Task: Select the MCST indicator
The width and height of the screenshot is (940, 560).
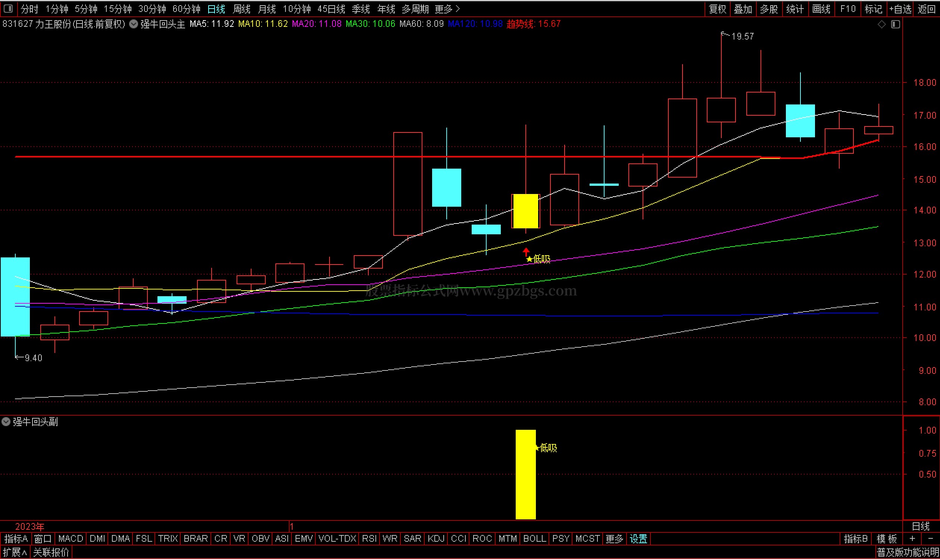Action: click(x=588, y=539)
